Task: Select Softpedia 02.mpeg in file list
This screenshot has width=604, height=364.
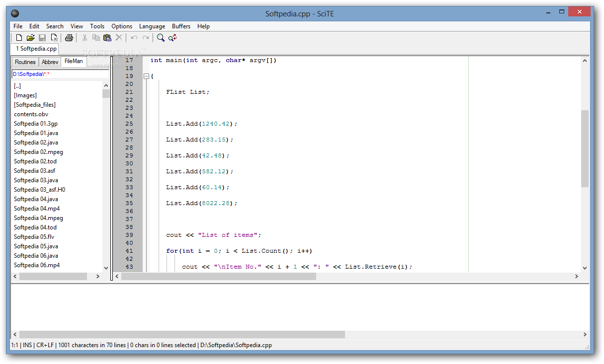Action: coord(38,152)
